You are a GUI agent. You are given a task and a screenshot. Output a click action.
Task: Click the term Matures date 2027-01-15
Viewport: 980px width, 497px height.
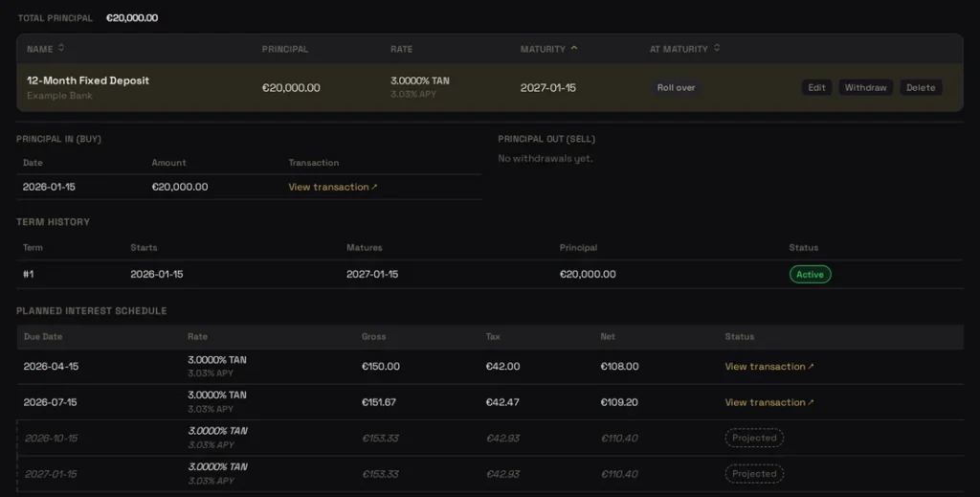372,275
